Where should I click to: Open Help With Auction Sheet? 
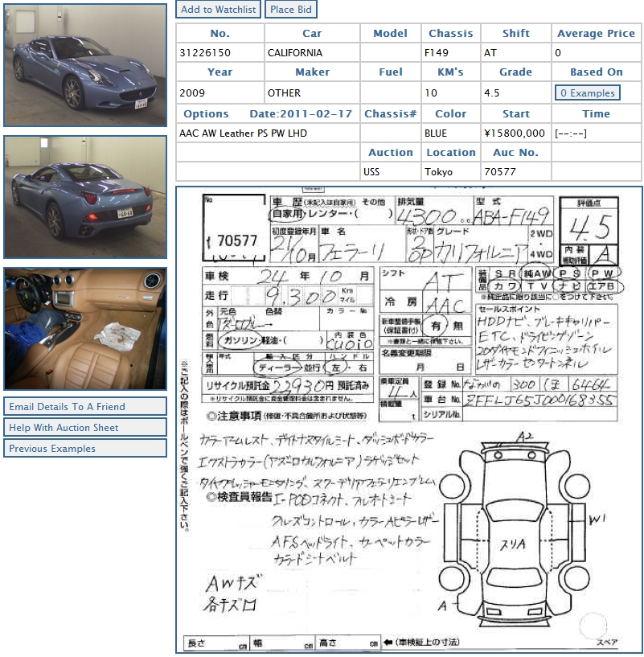point(85,427)
